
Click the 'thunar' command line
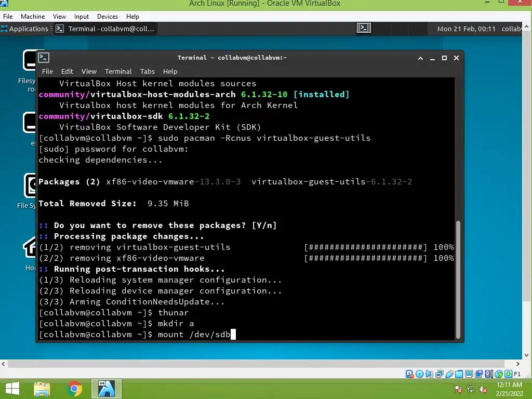(x=114, y=313)
